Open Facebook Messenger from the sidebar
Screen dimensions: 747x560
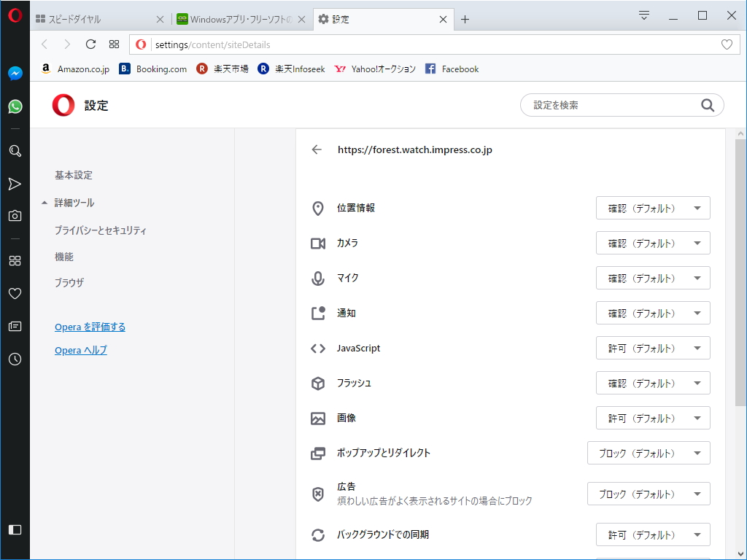click(15, 73)
